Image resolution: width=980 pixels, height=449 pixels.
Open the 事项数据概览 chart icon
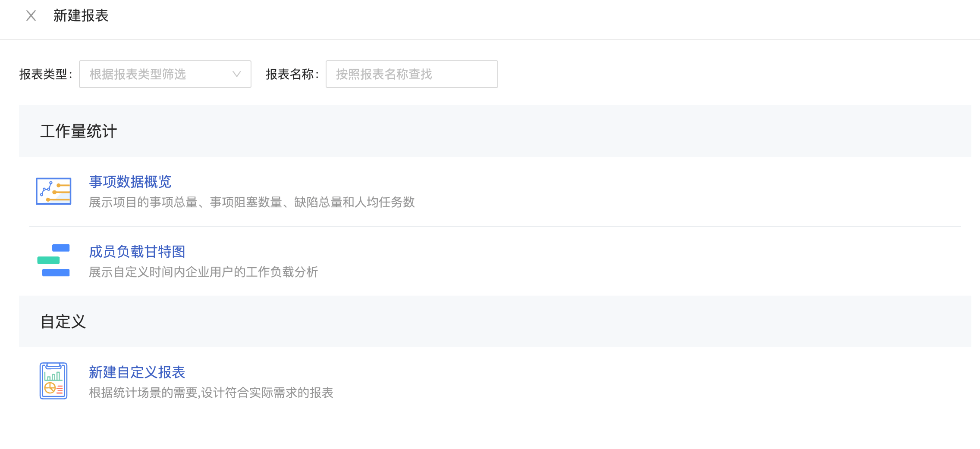coord(53,191)
